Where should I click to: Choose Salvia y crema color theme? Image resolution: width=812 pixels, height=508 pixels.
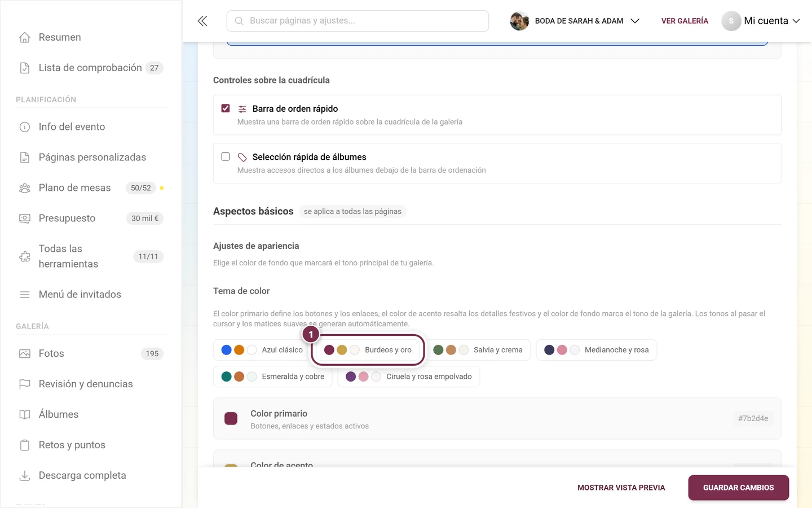478,350
